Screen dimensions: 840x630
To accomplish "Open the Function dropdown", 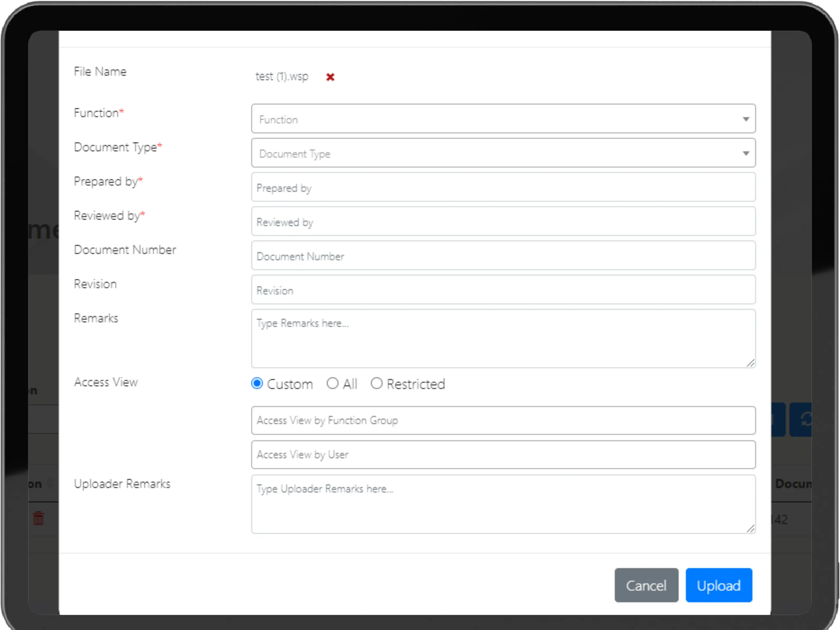I will click(x=503, y=119).
